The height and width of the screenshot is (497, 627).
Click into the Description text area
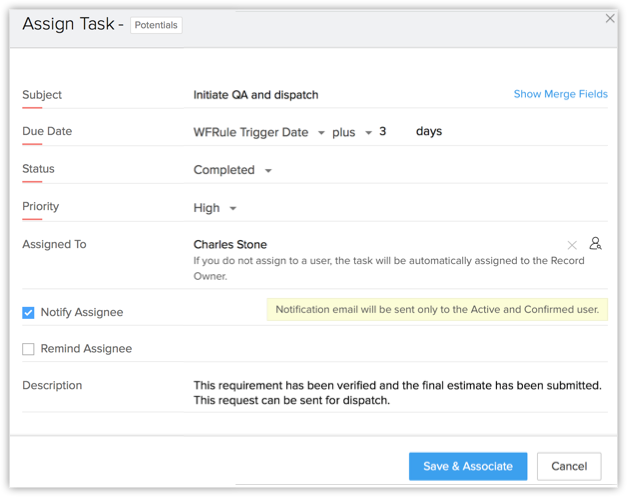click(397, 392)
